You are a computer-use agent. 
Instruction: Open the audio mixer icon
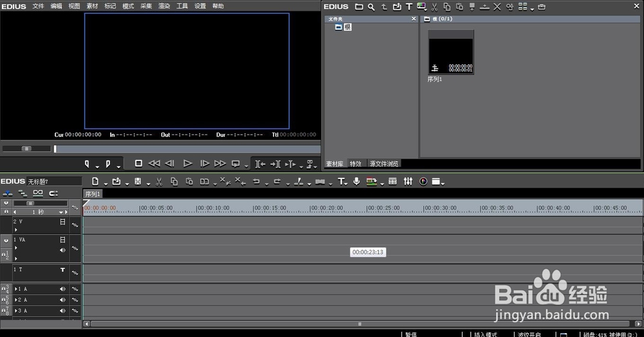(x=408, y=181)
